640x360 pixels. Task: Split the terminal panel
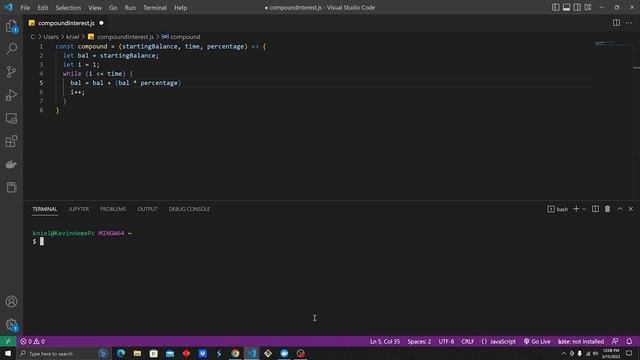click(596, 209)
